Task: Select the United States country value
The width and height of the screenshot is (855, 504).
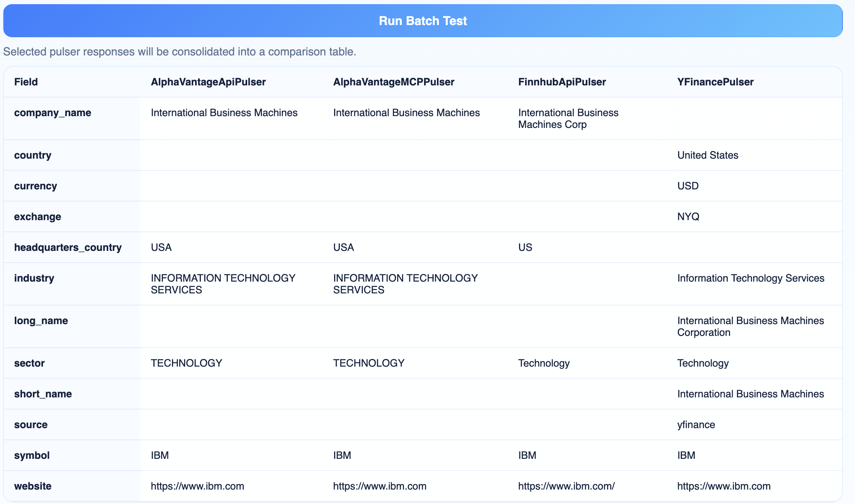Action: pos(708,155)
